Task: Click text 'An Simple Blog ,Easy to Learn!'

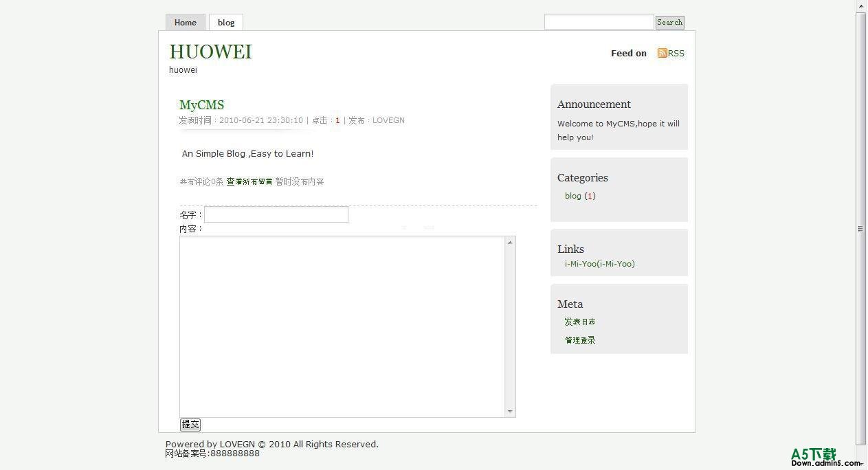Action: click(x=247, y=154)
